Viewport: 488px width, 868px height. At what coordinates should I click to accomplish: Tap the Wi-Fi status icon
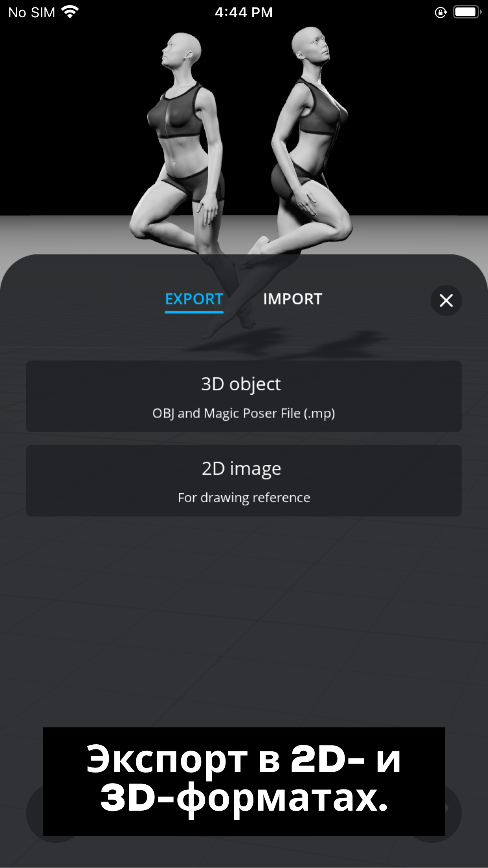(70, 12)
